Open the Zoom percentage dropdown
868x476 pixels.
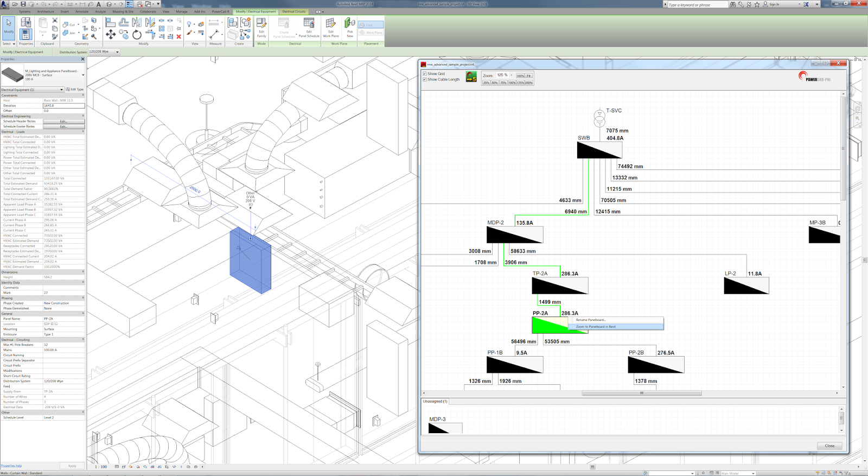[x=512, y=75]
